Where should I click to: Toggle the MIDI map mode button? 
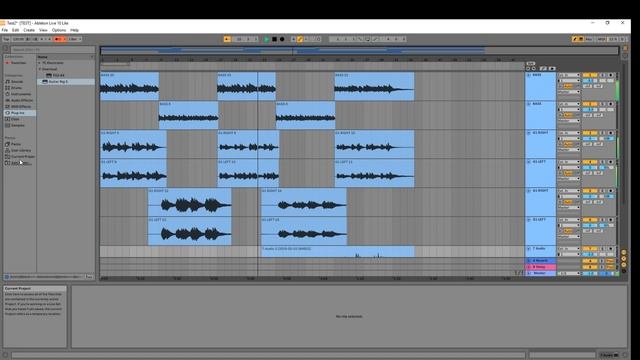click(x=601, y=39)
